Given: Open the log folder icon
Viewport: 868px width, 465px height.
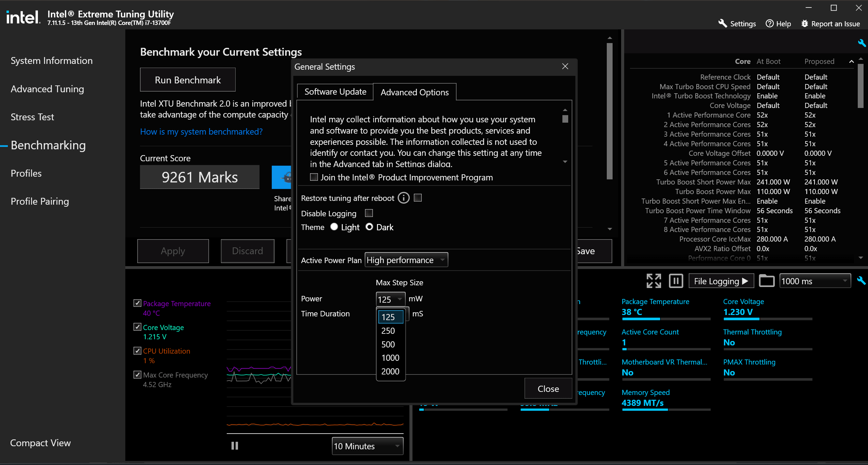Looking at the screenshot, I should coord(766,281).
